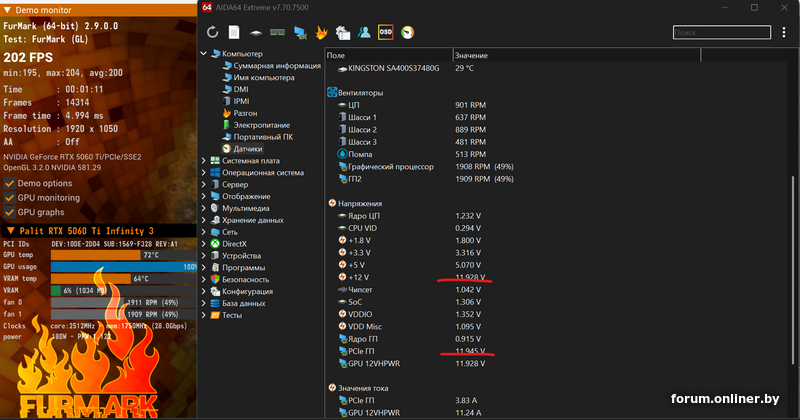Open the Датчики sensors page
Viewport: 800px width, 420px height.
pyautogui.click(x=250, y=148)
